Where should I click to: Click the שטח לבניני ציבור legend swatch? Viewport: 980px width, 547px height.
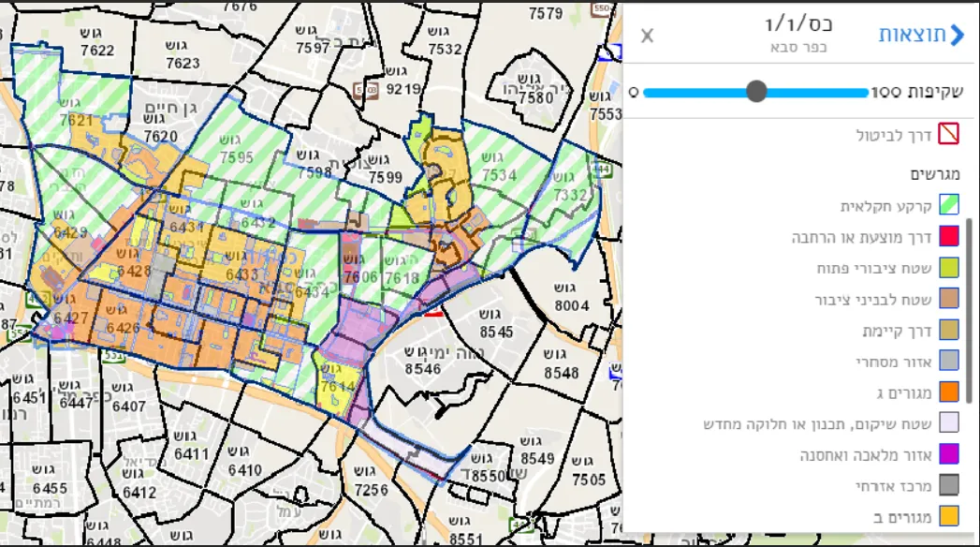coord(948,300)
